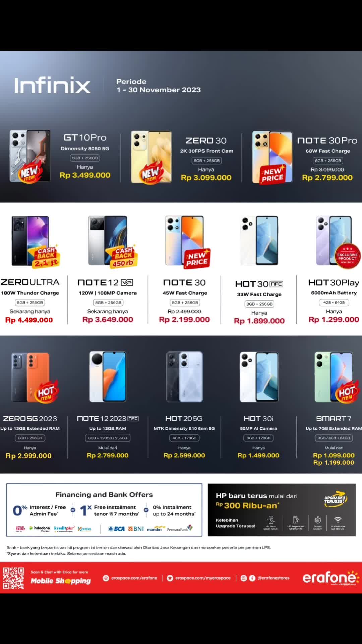The image size is (362, 644).
Task: Select the SMART 7 phone image
Action: (x=334, y=377)
